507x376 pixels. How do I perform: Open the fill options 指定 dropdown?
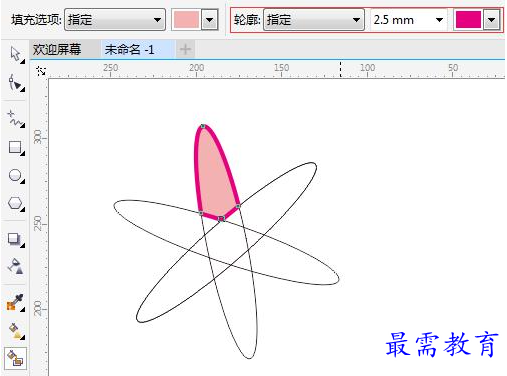tap(115, 20)
